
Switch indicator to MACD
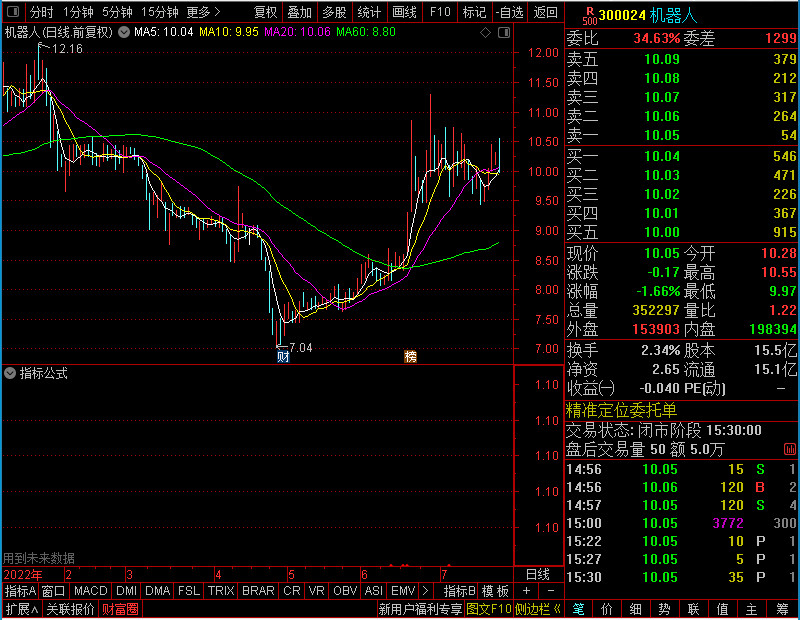[90, 591]
